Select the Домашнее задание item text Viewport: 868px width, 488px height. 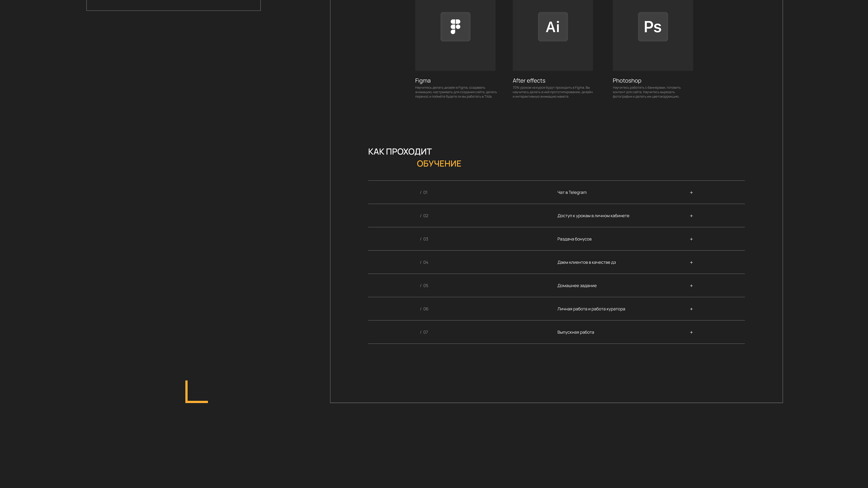click(x=577, y=286)
